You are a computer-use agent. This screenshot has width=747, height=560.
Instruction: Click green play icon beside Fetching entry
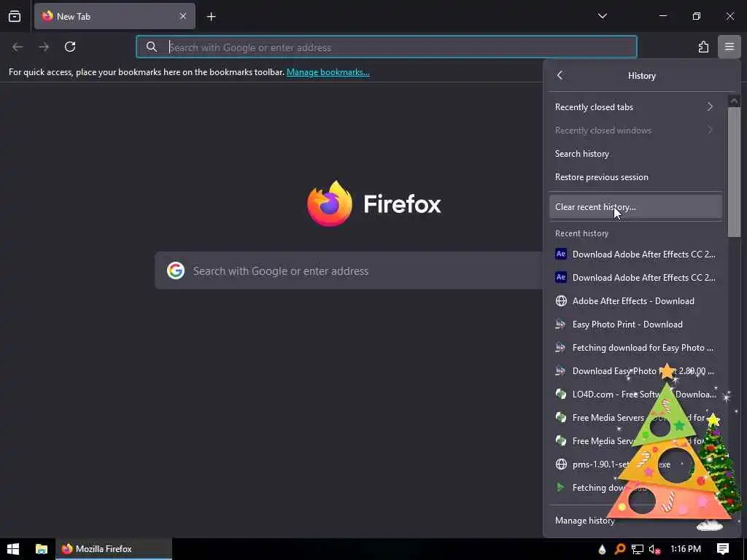point(561,487)
